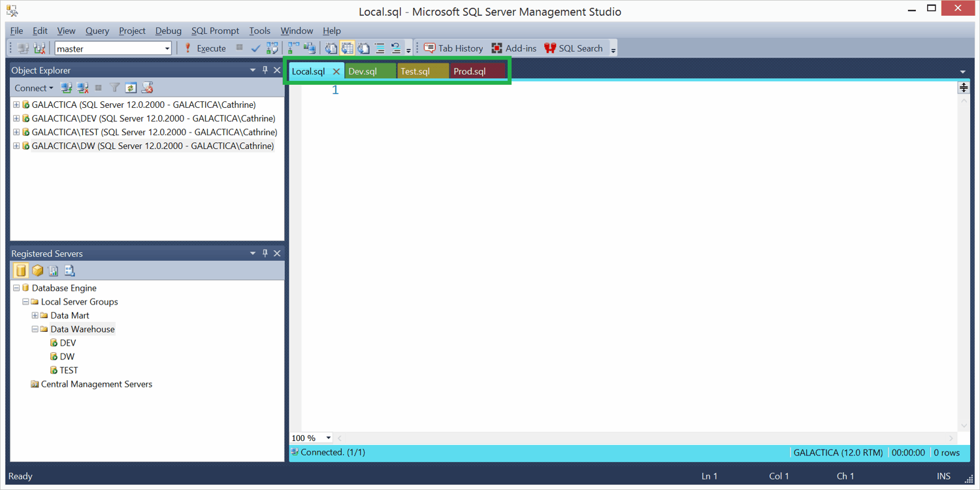
Task: Toggle INS insert mode indicator
Action: click(943, 476)
